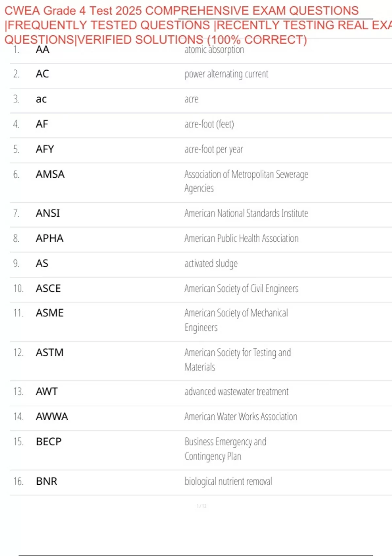The image size is (392, 556).
Task: Select 'American Public Health Association' text
Action: 241,238
